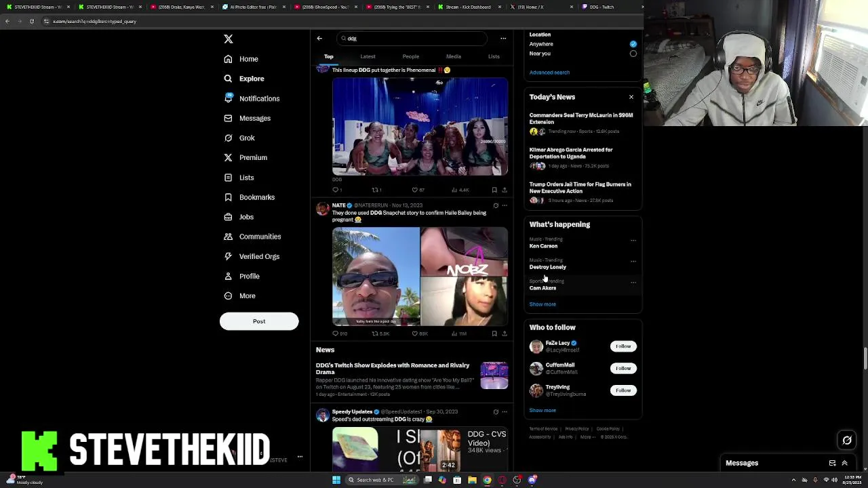Screen dimensions: 868x488
Task: Open Verified Orgs in the sidebar
Action: 252,256
